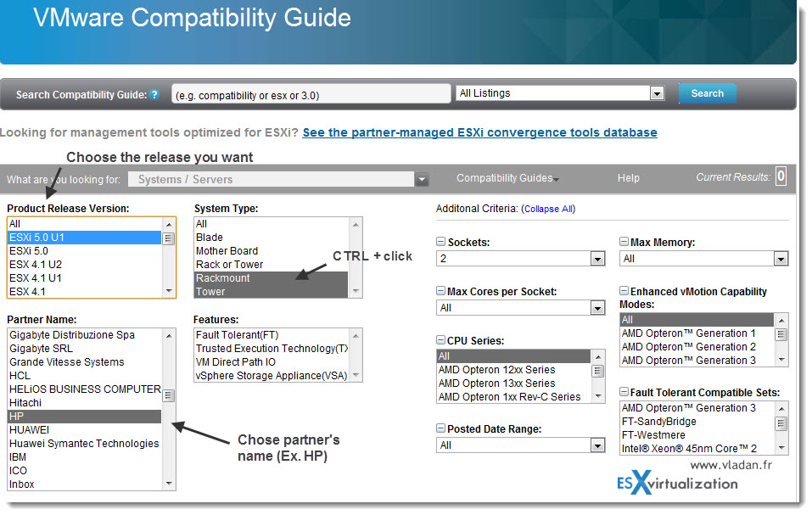Select Tower system type
This screenshot has height=515, width=812.
(272, 291)
